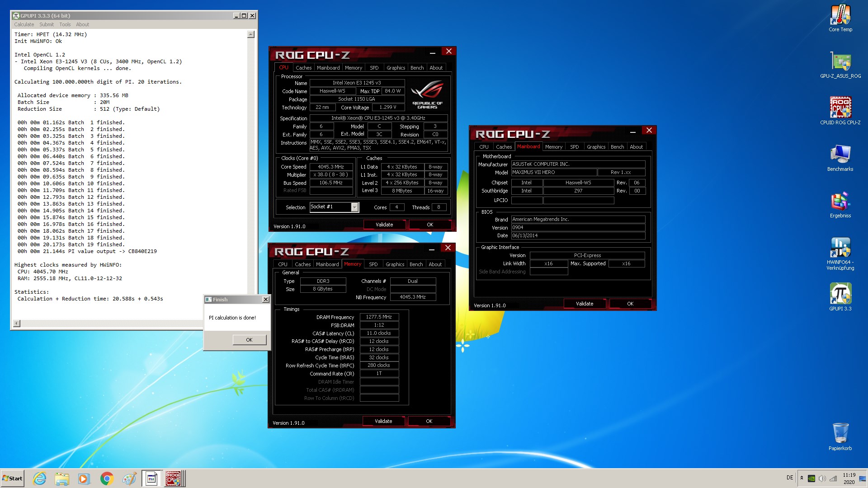
Task: Open the Tools menu in GPUPI
Action: click(x=65, y=24)
